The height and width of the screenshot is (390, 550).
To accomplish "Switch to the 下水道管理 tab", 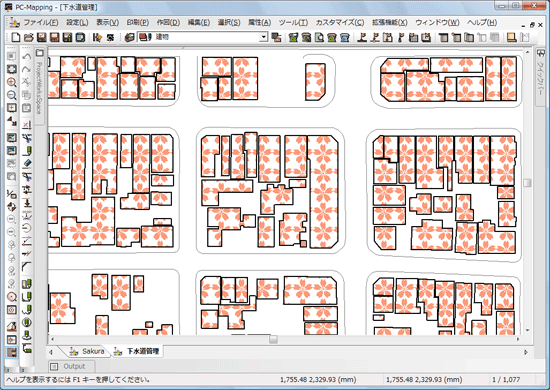I will point(137,351).
